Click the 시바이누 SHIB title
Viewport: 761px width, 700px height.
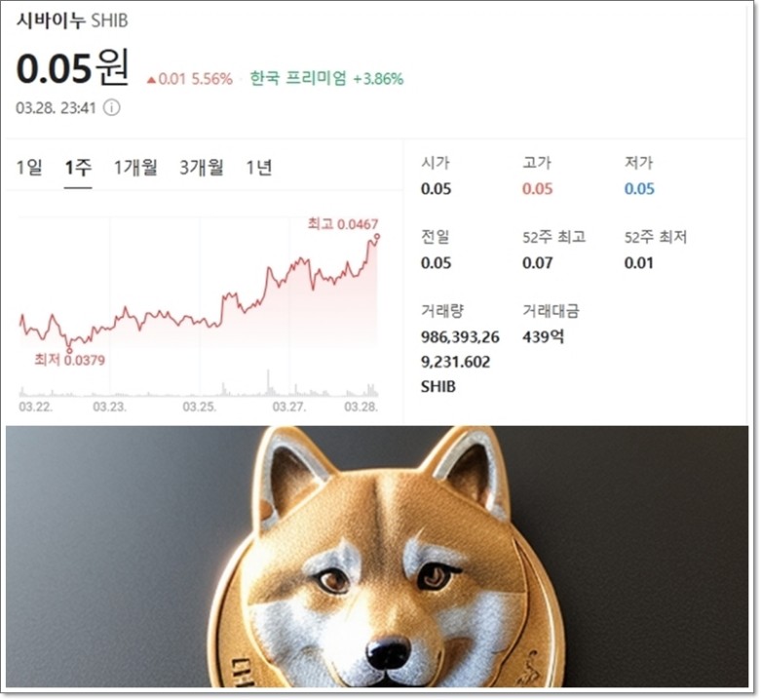pos(72,20)
